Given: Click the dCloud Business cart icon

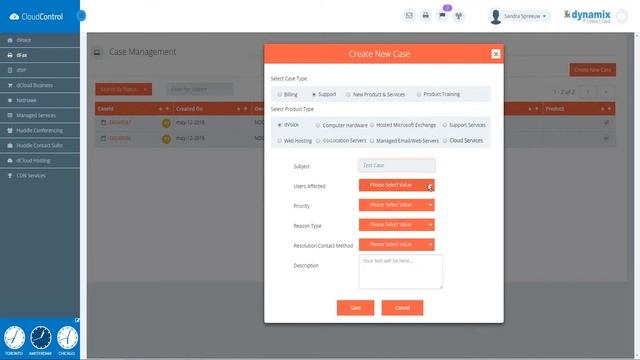Looking at the screenshot, I should 10,85.
